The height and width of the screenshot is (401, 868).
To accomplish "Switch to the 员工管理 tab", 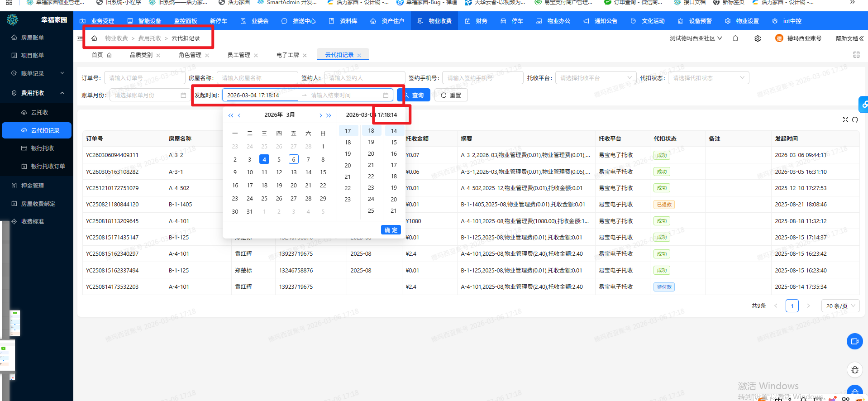I will tap(238, 55).
